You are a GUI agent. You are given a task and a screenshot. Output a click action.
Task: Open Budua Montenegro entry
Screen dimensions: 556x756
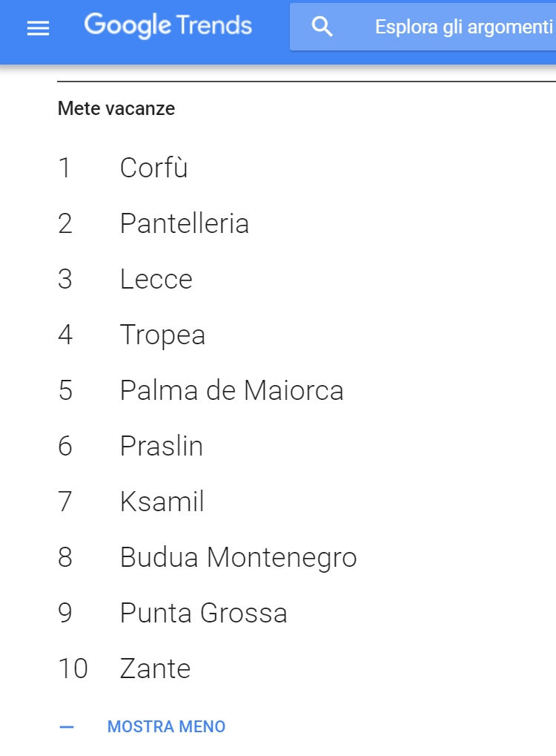(239, 558)
